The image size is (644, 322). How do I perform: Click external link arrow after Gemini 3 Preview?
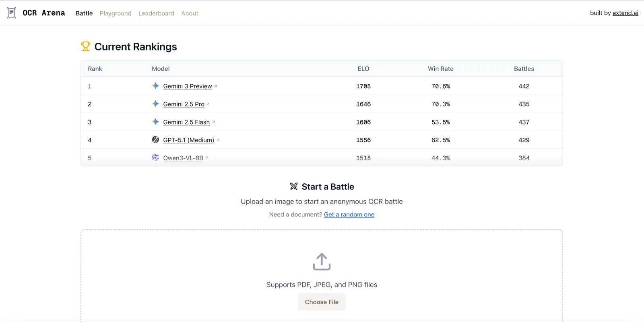tap(216, 86)
